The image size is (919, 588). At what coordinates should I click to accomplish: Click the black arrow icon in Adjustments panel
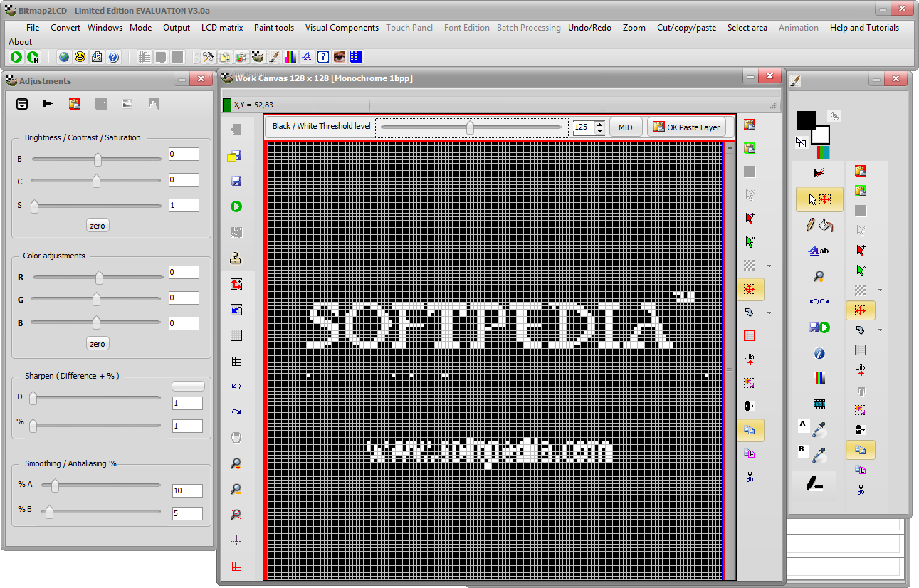click(48, 104)
